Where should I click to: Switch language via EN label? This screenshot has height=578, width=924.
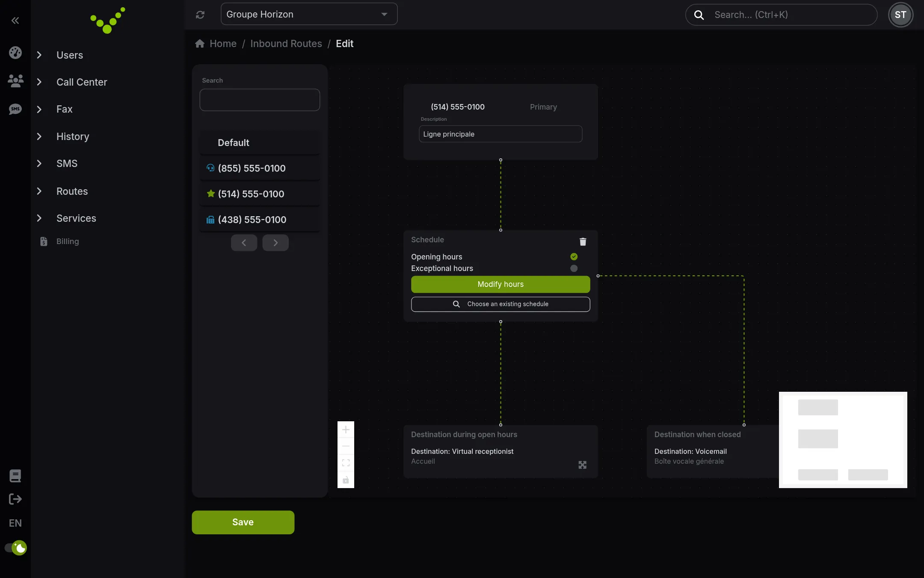point(15,523)
